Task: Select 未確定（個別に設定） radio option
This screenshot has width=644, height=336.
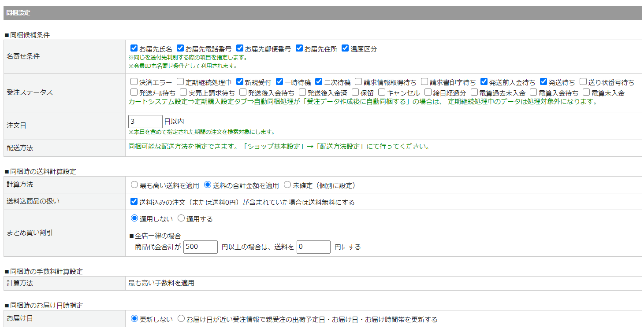Action: [287, 185]
